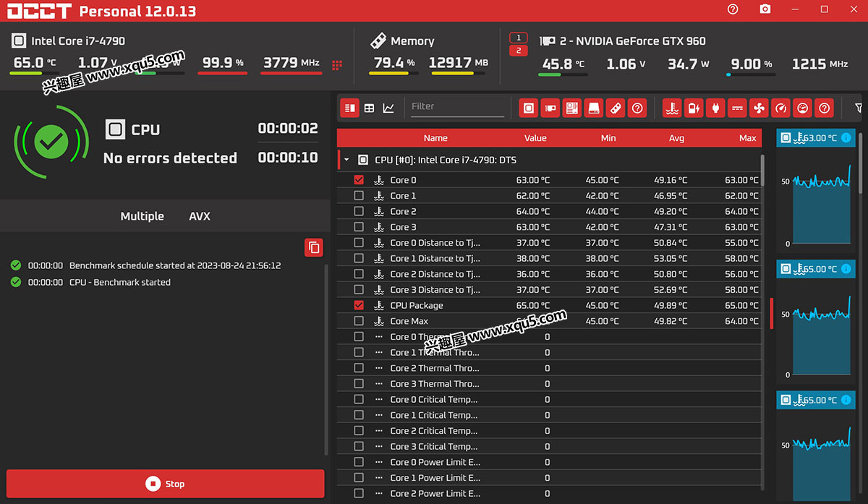This screenshot has width=868, height=504.
Task: Toggle the temperature sensor filter icon
Action: click(x=673, y=108)
